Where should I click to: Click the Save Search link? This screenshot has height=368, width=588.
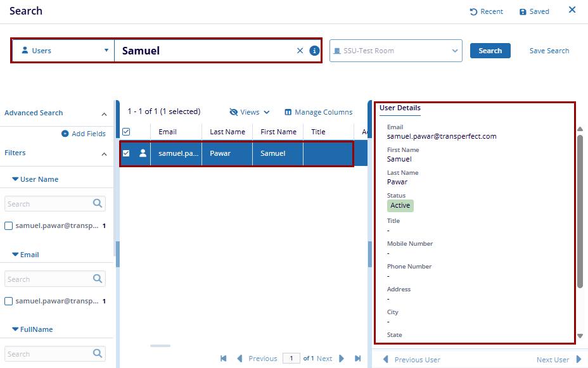(549, 51)
